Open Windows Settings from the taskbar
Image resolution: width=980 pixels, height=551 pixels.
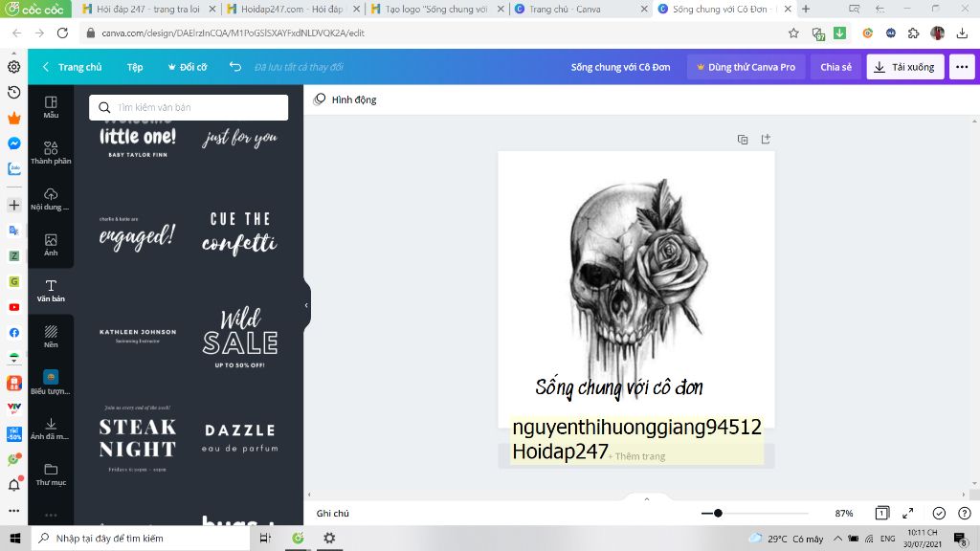(329, 538)
